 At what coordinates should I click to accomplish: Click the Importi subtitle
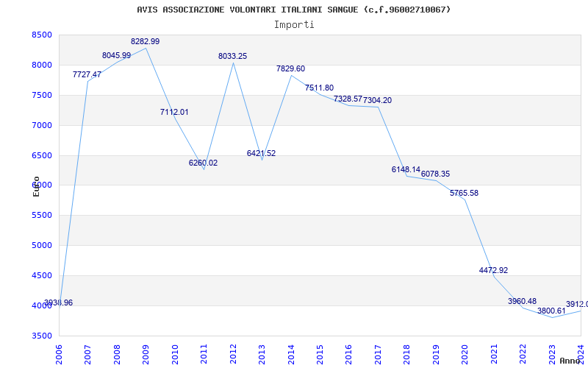294,25
